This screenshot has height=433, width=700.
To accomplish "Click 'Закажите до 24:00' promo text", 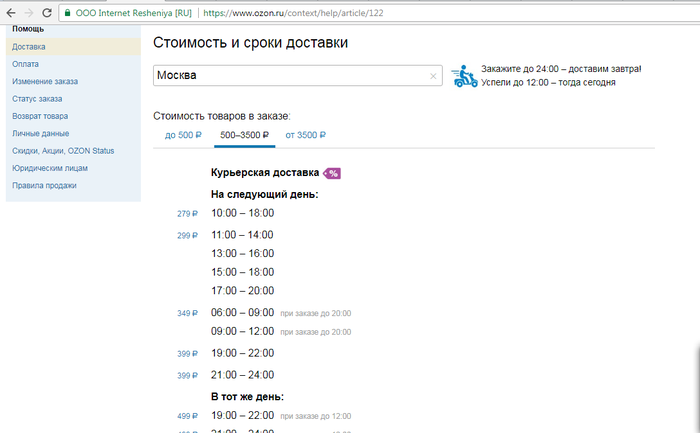I will (x=561, y=69).
